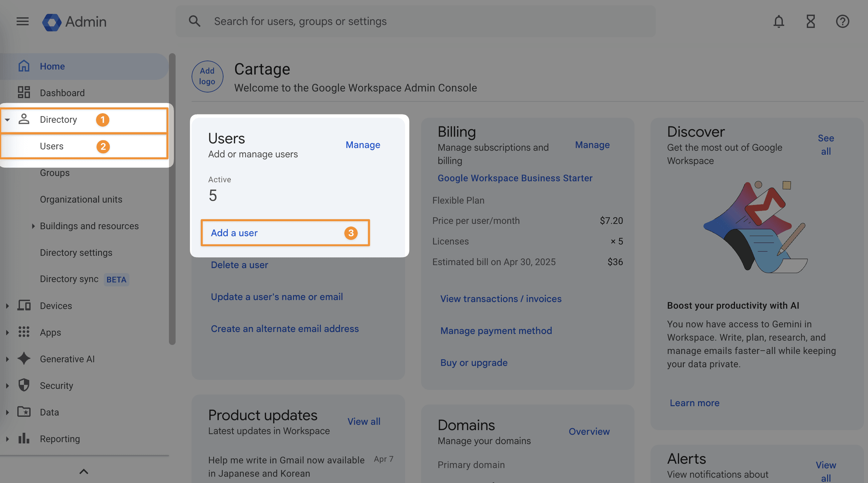Click the Directory person icon
Viewport: 868px width, 483px height.
click(24, 119)
